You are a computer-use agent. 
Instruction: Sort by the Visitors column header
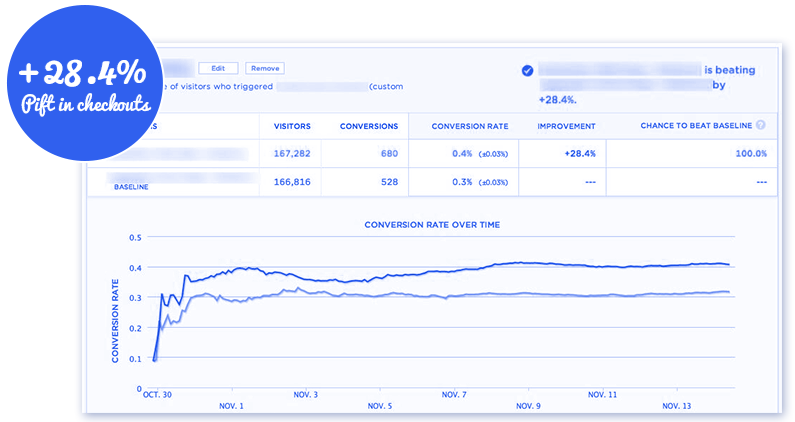tap(292, 126)
